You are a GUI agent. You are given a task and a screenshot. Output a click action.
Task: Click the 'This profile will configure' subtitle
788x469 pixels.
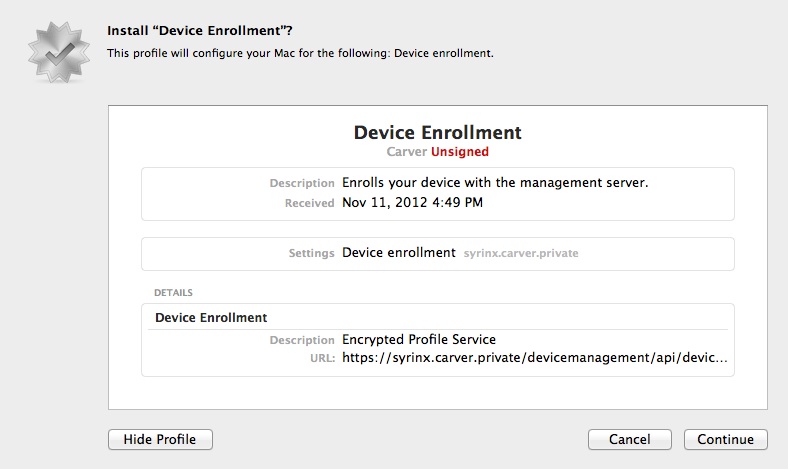pyautogui.click(x=300, y=53)
